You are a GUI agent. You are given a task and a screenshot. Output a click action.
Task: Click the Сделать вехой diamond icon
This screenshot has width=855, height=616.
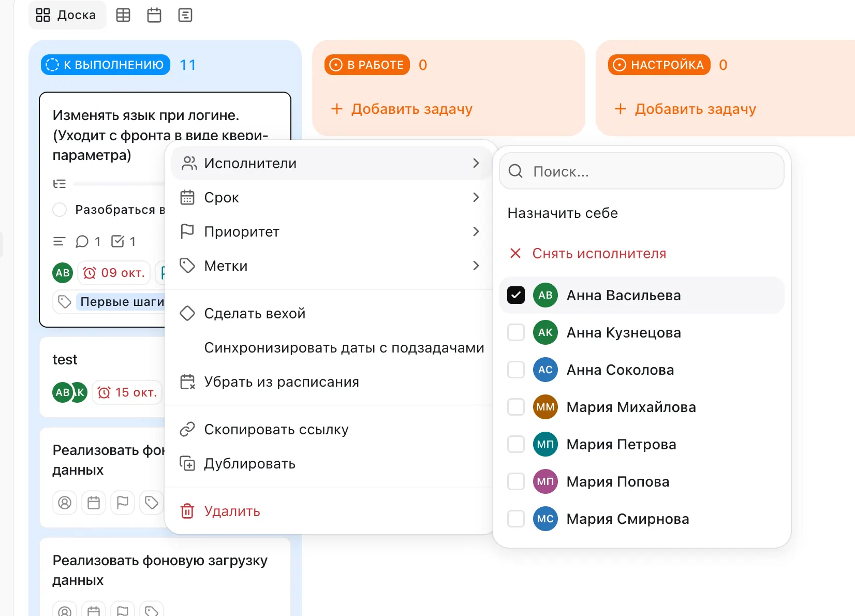[x=187, y=313]
